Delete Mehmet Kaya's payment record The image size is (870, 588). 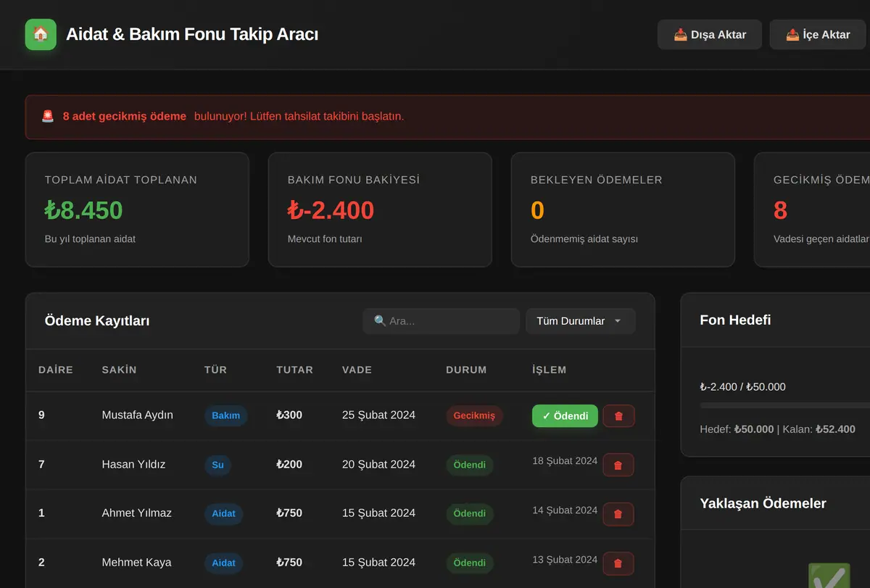[618, 563]
